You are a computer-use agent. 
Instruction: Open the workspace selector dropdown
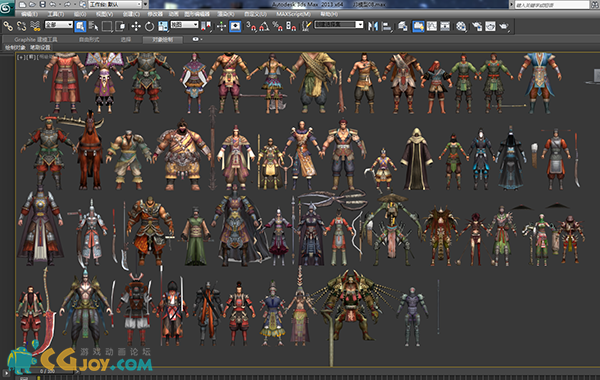(x=115, y=5)
